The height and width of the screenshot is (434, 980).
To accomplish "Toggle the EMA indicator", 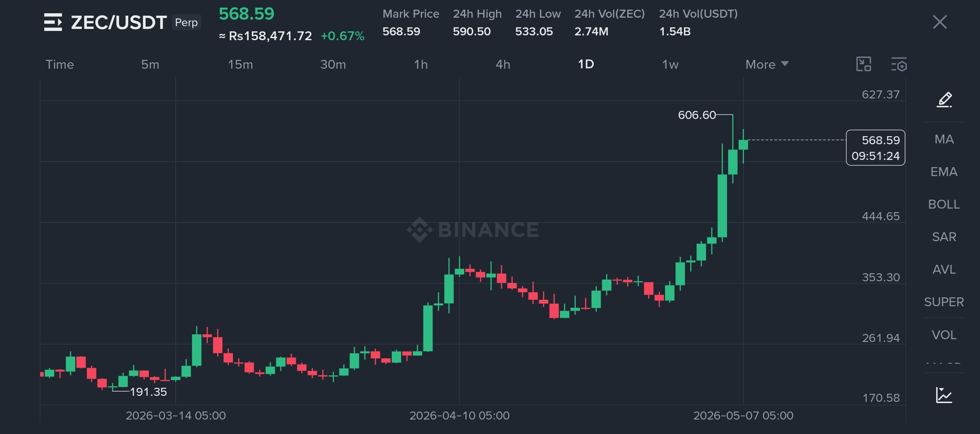I will 944,172.
